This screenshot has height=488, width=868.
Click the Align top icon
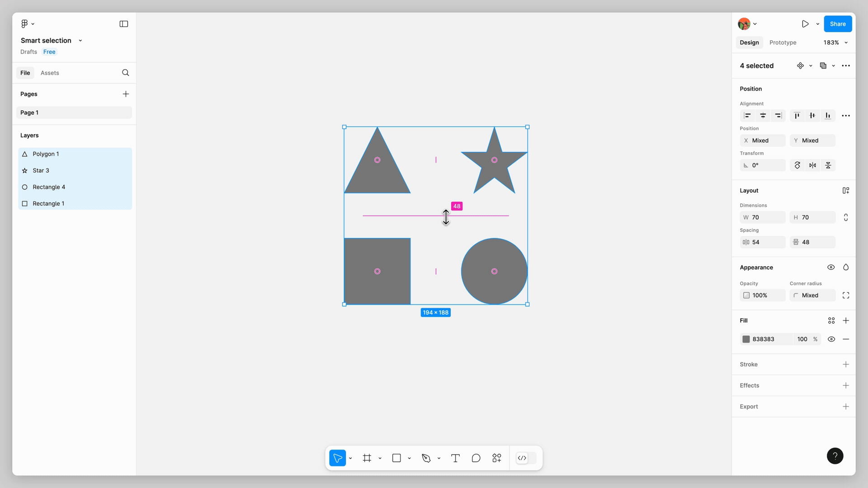pyautogui.click(x=797, y=116)
